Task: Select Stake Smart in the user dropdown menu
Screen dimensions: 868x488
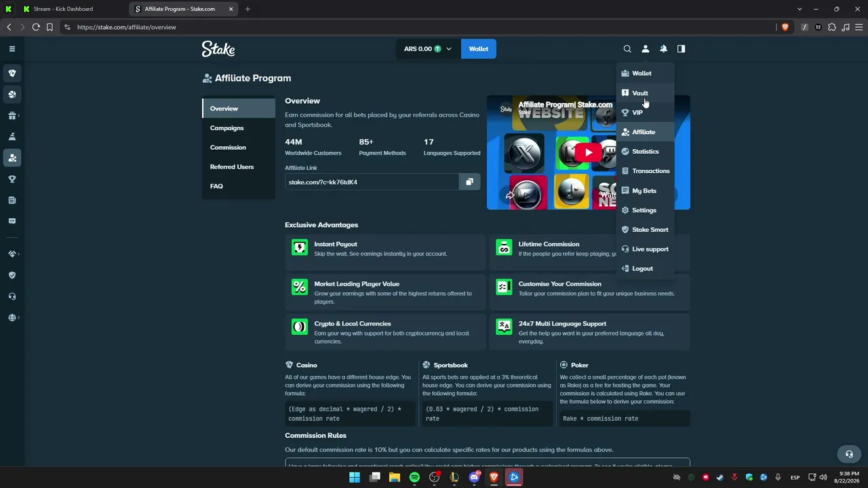Action: pyautogui.click(x=646, y=230)
